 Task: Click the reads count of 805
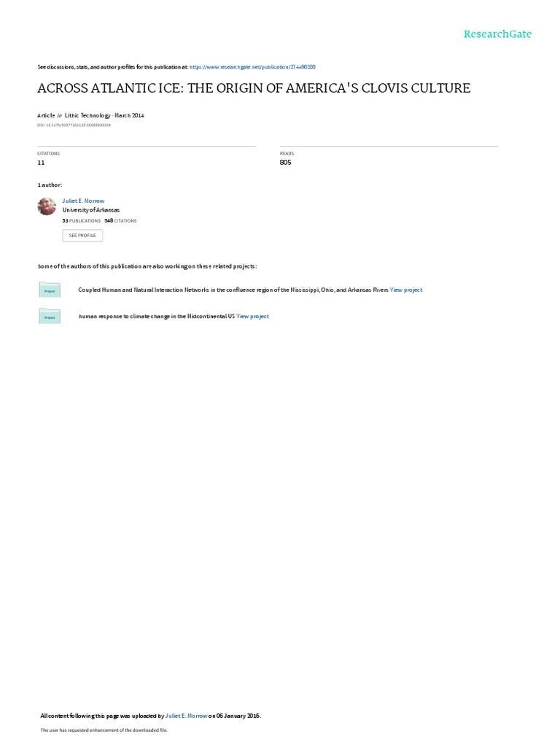pos(285,163)
